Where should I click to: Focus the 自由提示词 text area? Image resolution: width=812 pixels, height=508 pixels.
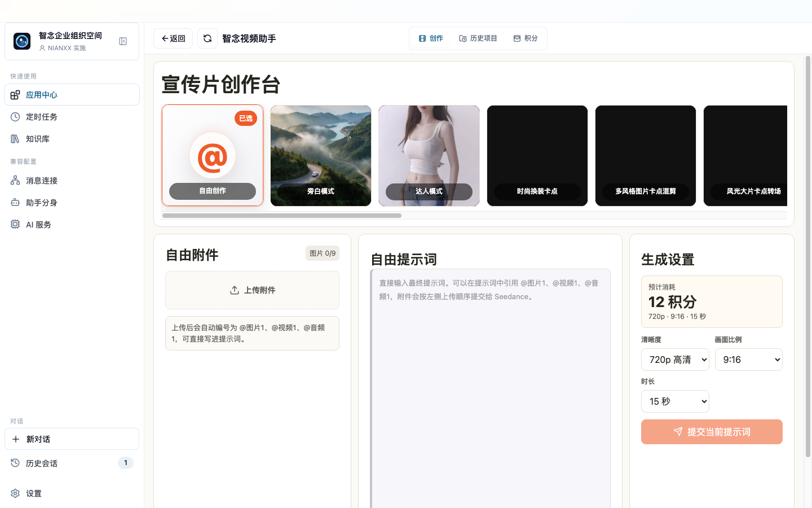click(x=491, y=388)
